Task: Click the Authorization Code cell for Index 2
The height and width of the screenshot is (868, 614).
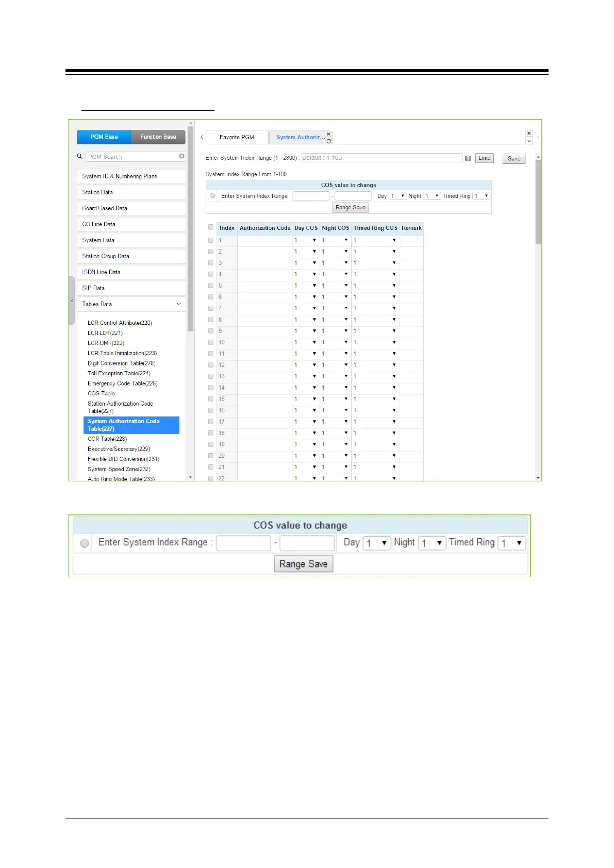Action: click(x=264, y=252)
